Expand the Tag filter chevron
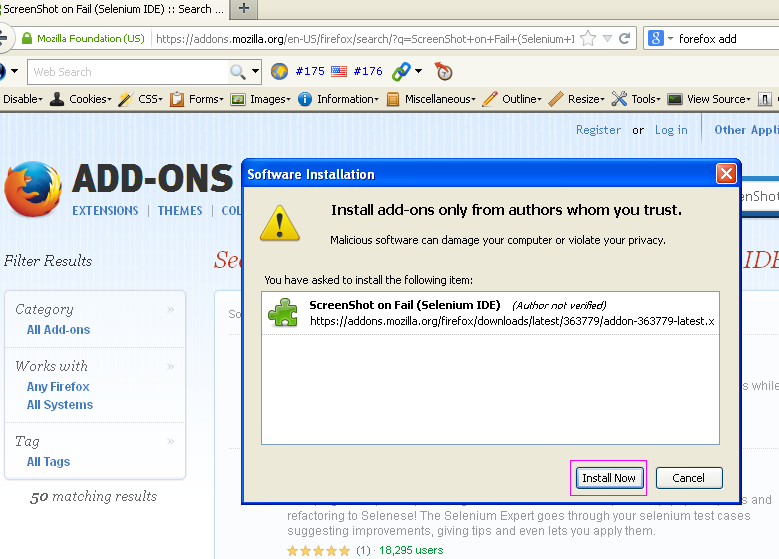Screen dimensions: 779x559 pyautogui.click(x=170, y=441)
